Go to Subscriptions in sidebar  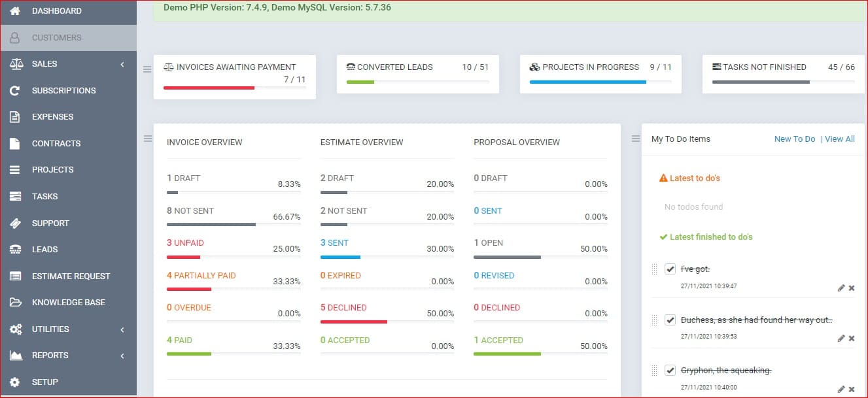pos(68,91)
